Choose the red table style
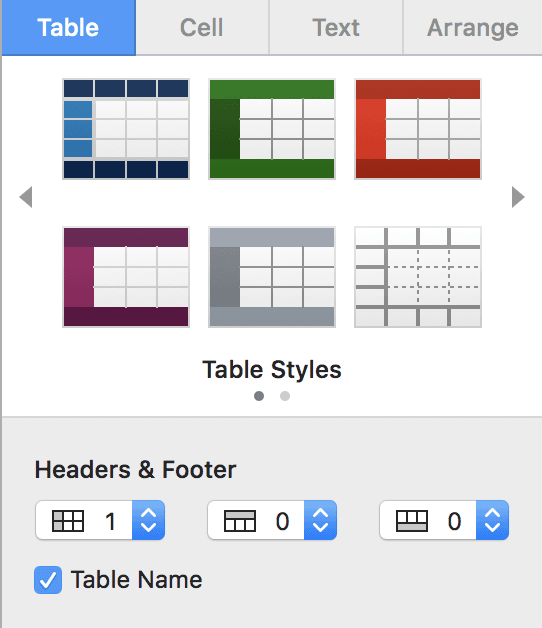Viewport: 542px width, 628px height. [x=418, y=129]
